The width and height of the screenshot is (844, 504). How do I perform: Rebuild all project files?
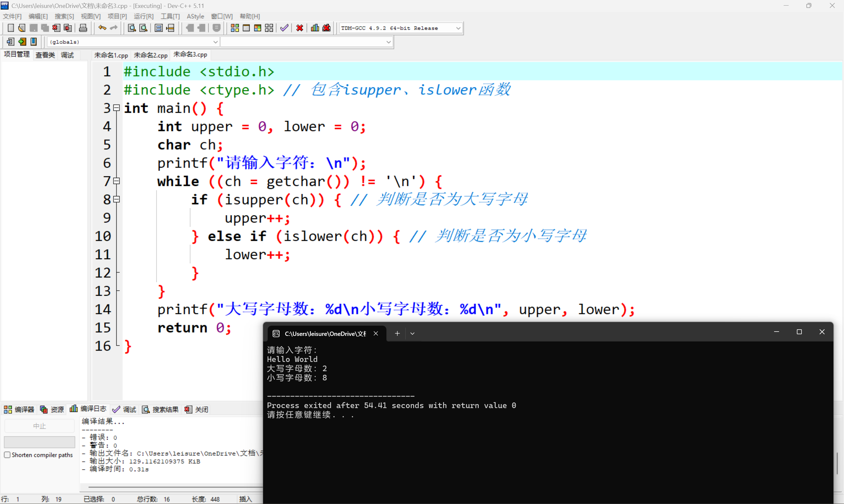269,28
